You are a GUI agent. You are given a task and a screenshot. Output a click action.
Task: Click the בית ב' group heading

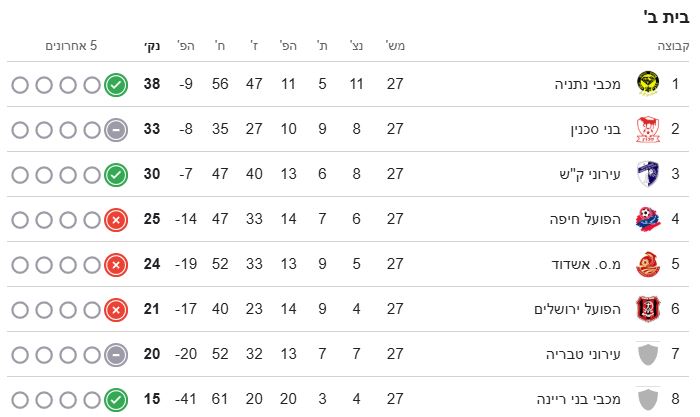[x=669, y=16]
